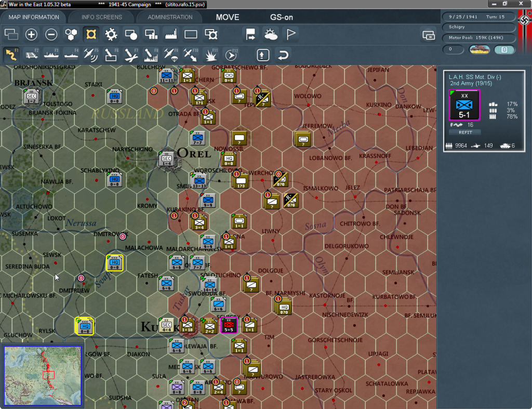Click the Schigry location name field
532x409 pixels.
478,27
